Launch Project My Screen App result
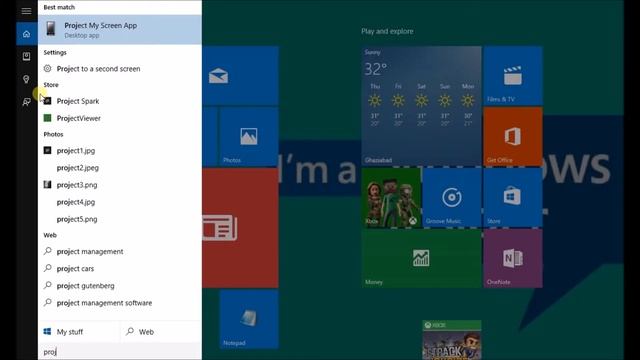 tap(120, 30)
